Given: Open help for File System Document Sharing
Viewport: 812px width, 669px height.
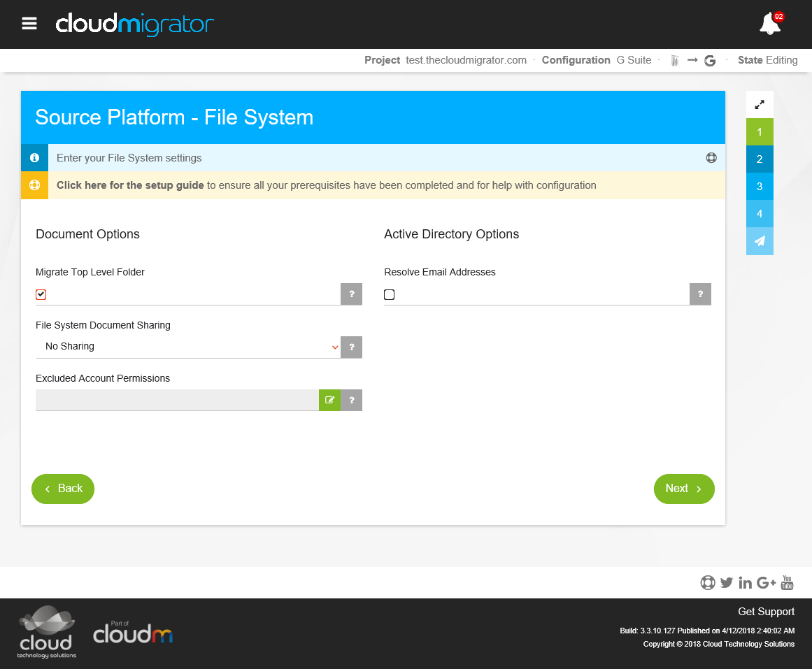Looking at the screenshot, I should [351, 347].
